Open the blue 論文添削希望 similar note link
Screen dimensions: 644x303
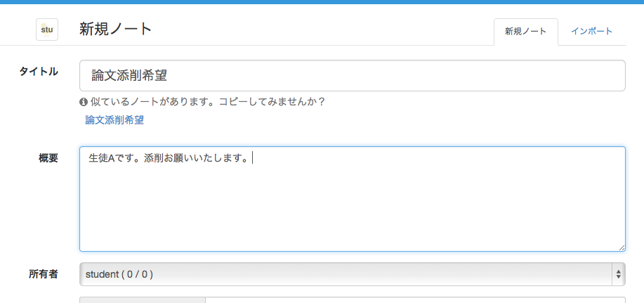pyautogui.click(x=114, y=120)
